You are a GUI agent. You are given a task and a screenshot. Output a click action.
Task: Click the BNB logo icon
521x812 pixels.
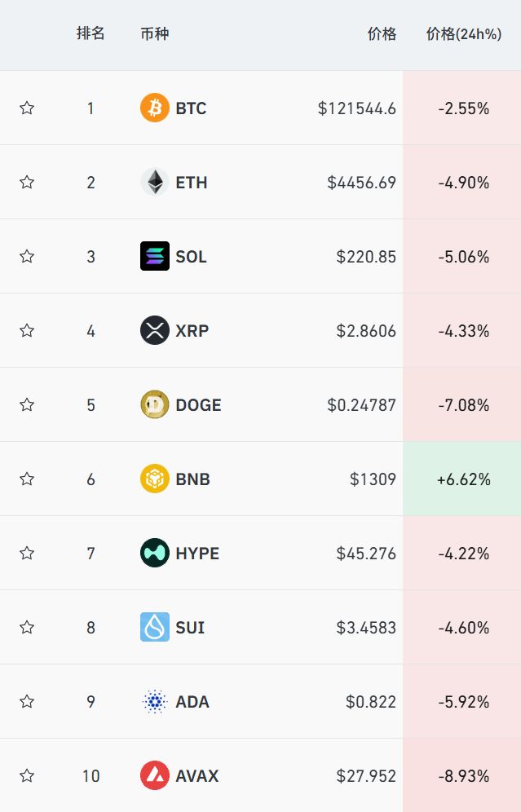click(x=155, y=479)
